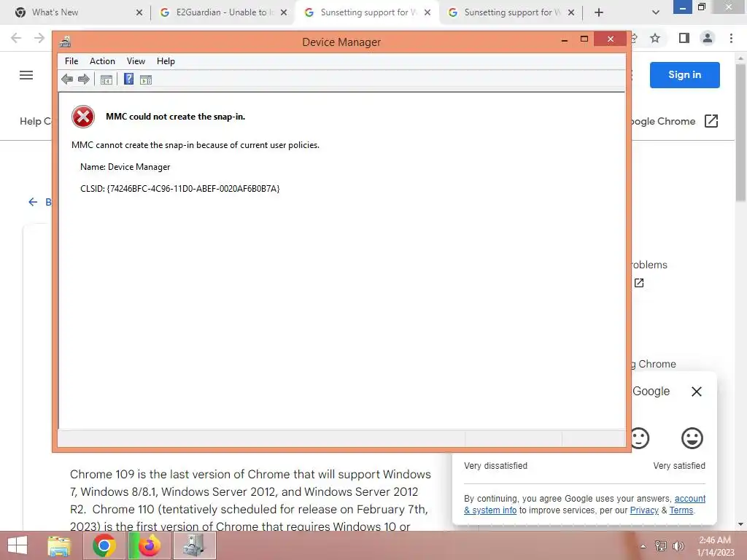Close the Device Manager window
The image size is (747, 560).
pyautogui.click(x=611, y=39)
